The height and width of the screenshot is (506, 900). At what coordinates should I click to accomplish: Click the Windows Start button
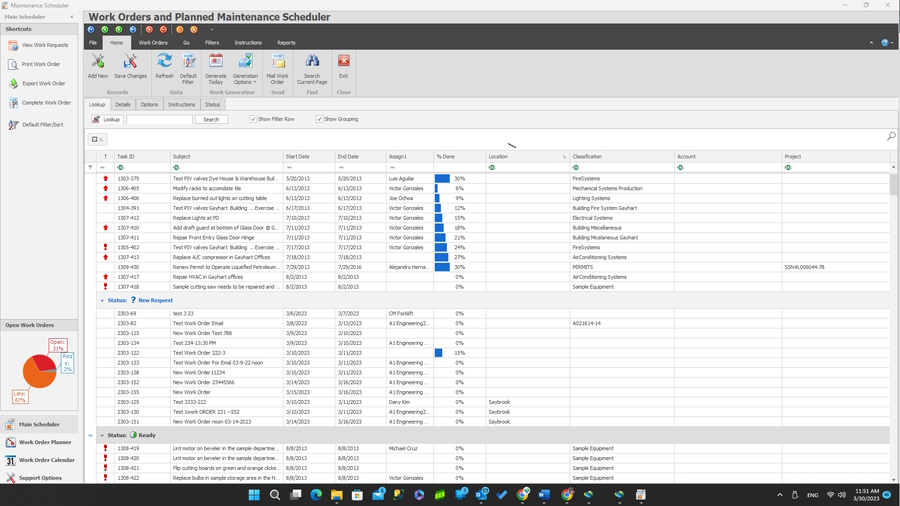pyautogui.click(x=254, y=495)
